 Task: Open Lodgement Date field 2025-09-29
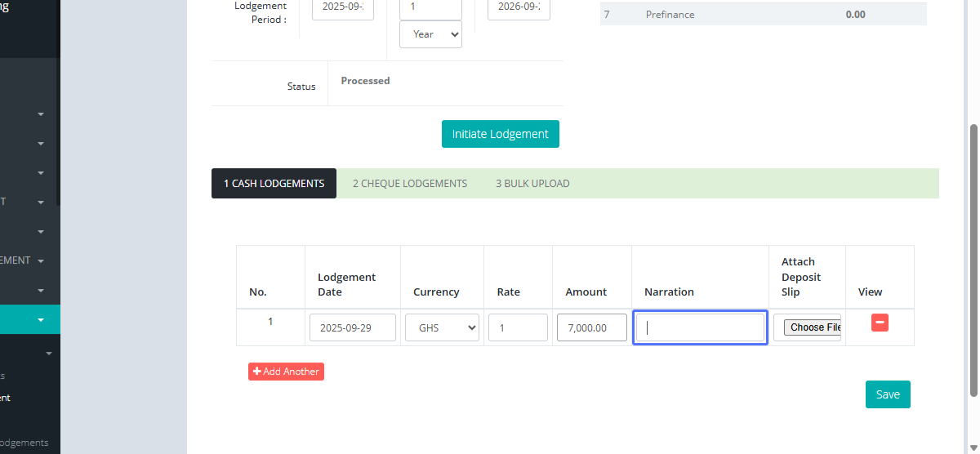pos(352,327)
